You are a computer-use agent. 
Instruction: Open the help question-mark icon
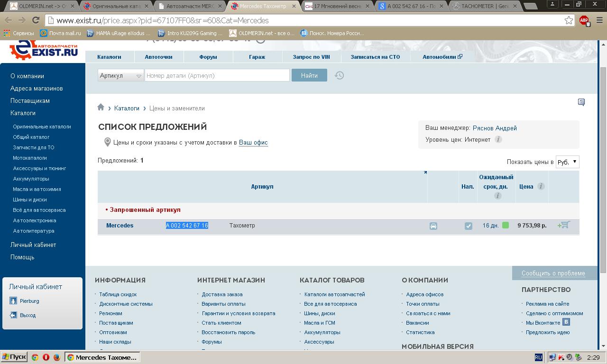(581, 102)
